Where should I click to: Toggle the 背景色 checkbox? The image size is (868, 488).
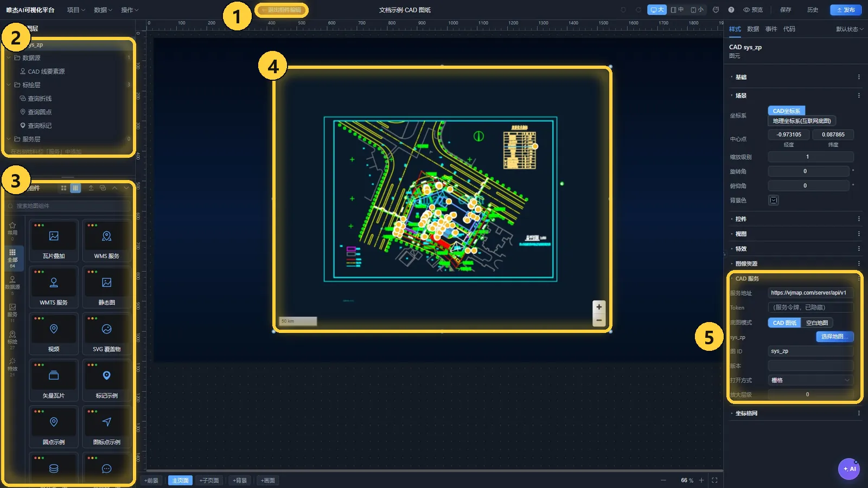(774, 200)
